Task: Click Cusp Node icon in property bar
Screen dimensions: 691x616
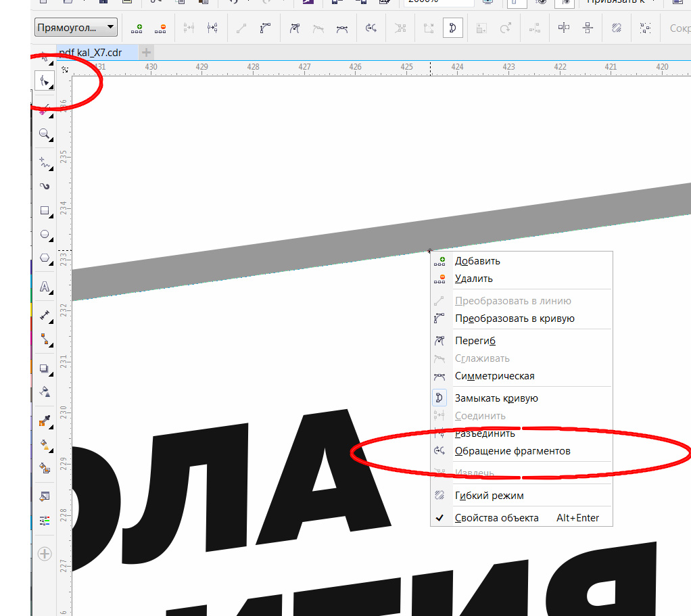Action: [x=294, y=28]
